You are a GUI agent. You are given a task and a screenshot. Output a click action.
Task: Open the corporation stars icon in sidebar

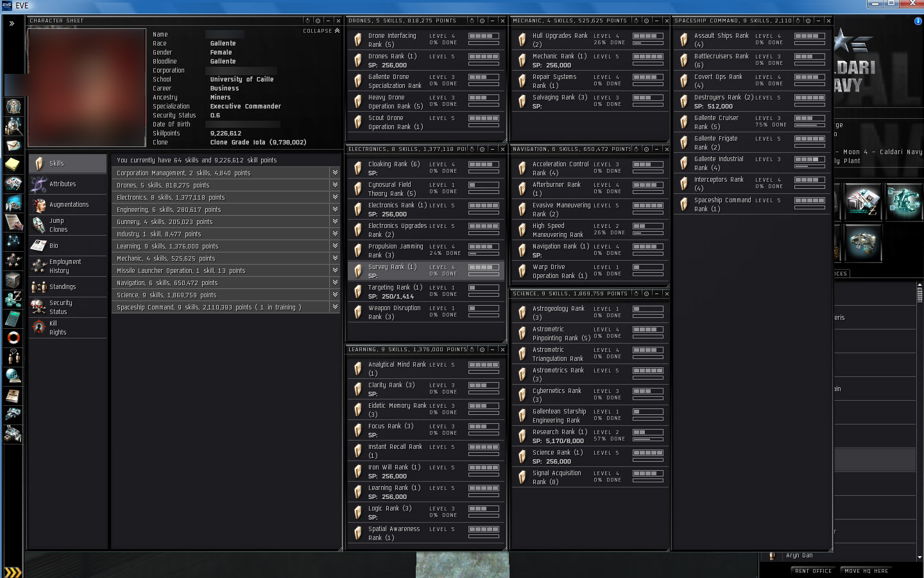click(13, 261)
